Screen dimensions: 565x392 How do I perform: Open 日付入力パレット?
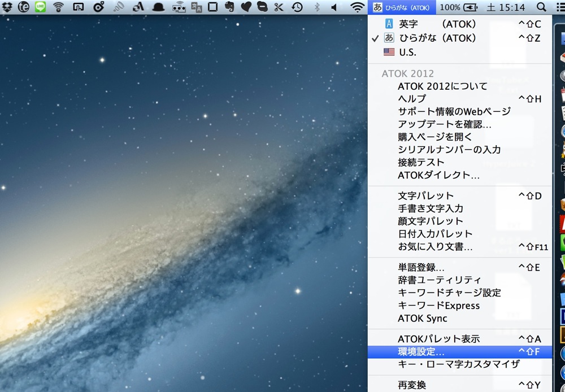coord(460,234)
